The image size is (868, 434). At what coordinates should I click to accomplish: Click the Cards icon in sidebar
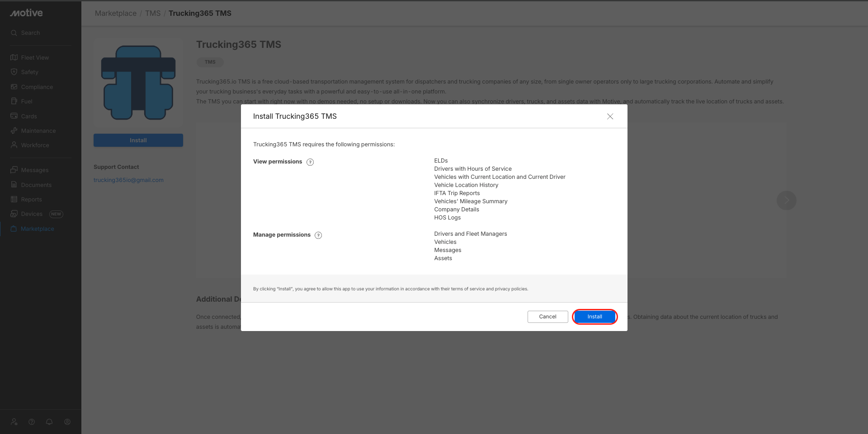coord(14,116)
